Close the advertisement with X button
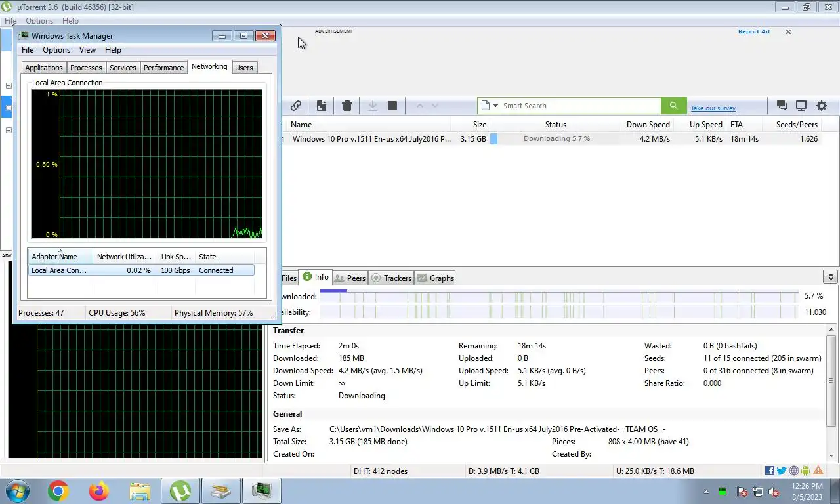 [788, 31]
